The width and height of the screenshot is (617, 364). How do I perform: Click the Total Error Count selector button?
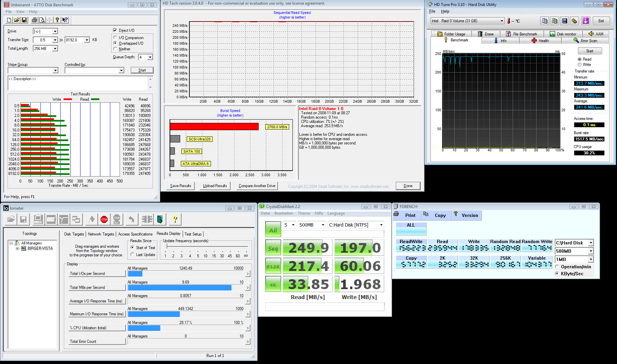(97, 341)
